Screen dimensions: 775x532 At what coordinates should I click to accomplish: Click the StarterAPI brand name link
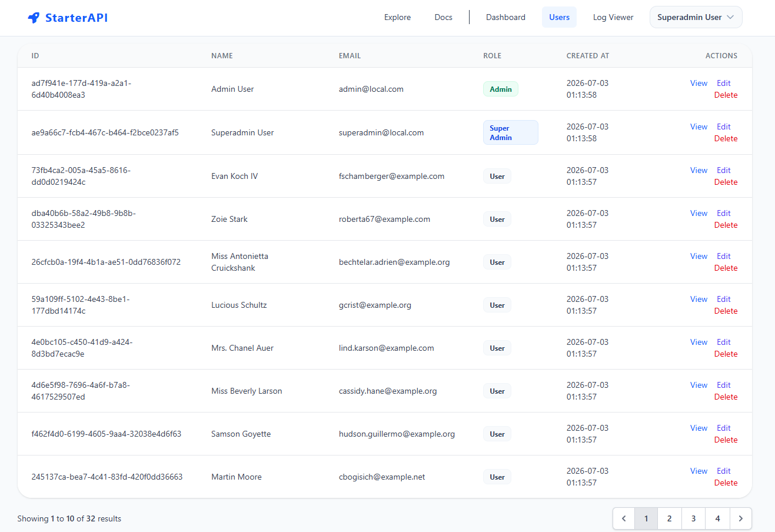point(76,18)
